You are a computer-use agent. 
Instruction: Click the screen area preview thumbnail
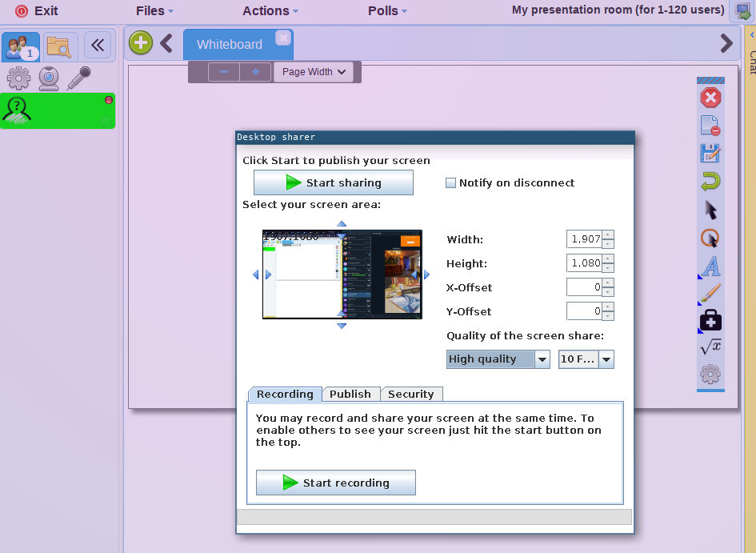click(x=342, y=274)
